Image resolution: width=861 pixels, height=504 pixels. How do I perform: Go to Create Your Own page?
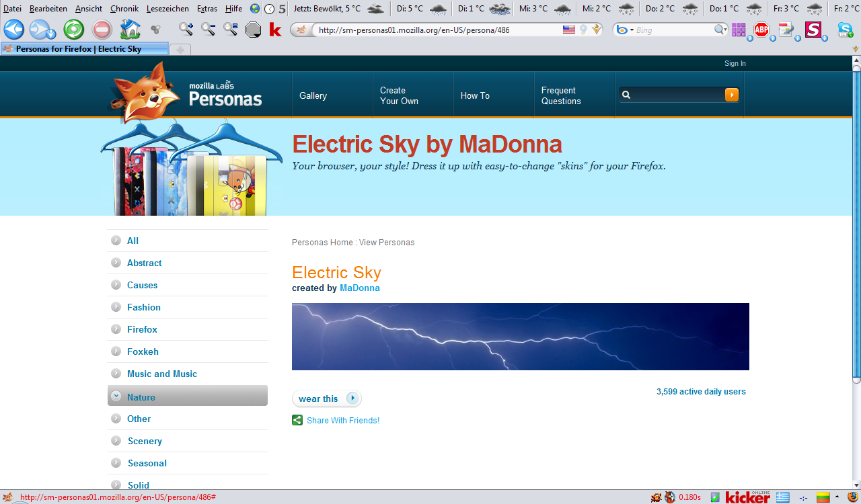tap(399, 95)
